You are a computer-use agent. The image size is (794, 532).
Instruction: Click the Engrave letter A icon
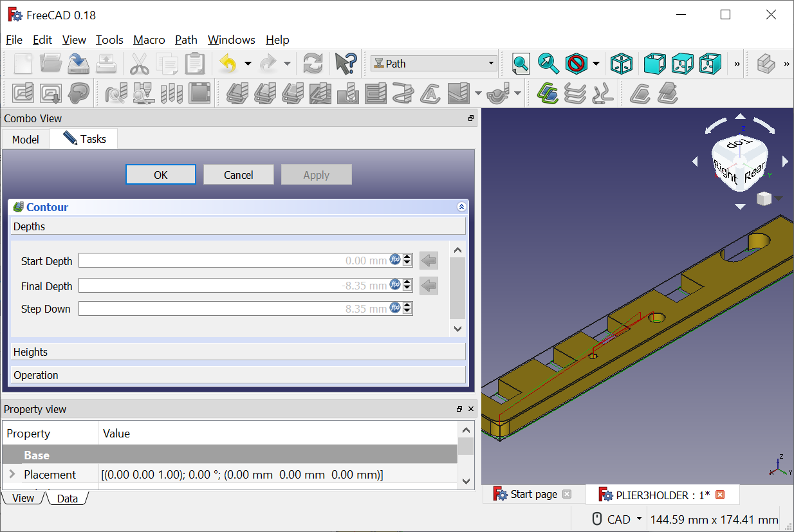pos(430,94)
